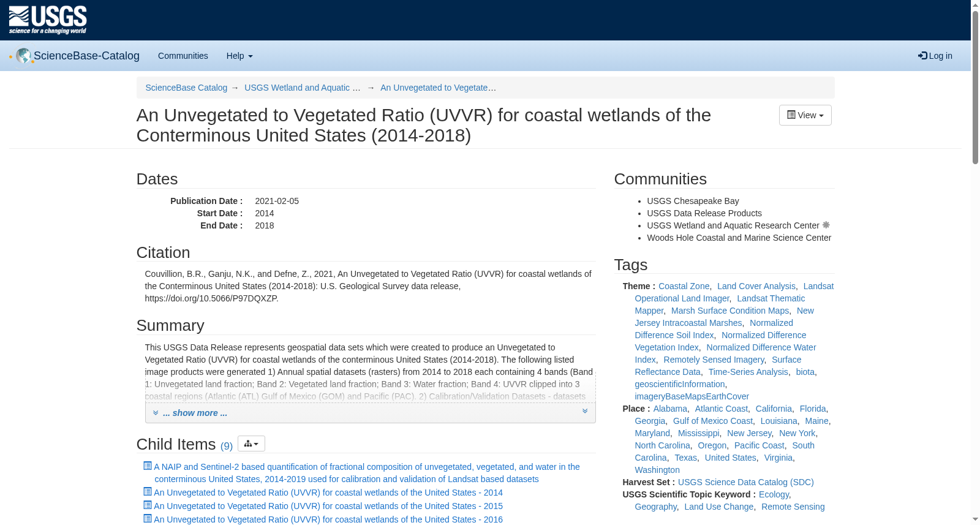Click the page vertical scrollbar thumb
Image resolution: width=980 pixels, height=525 pixels.
click(x=975, y=88)
